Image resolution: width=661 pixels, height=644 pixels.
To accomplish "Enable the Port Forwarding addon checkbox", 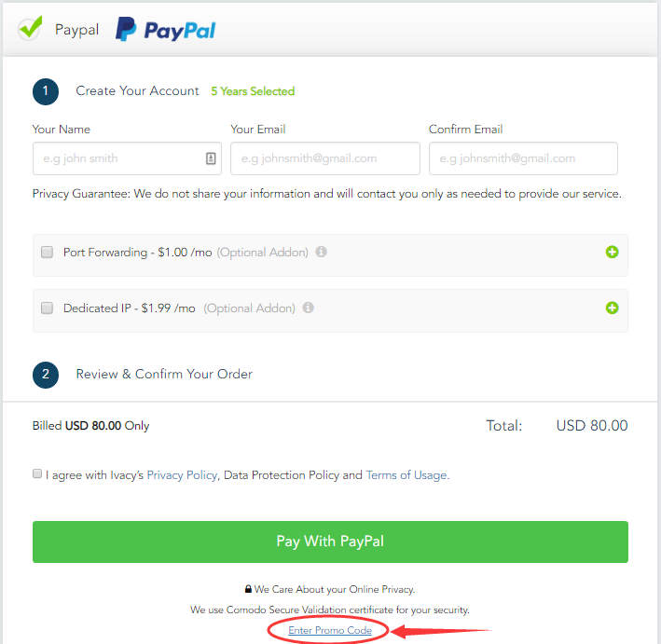I will [47, 252].
